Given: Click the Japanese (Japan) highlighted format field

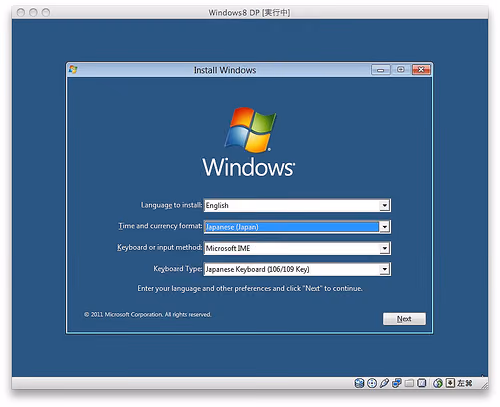Looking at the screenshot, I should coord(297,227).
